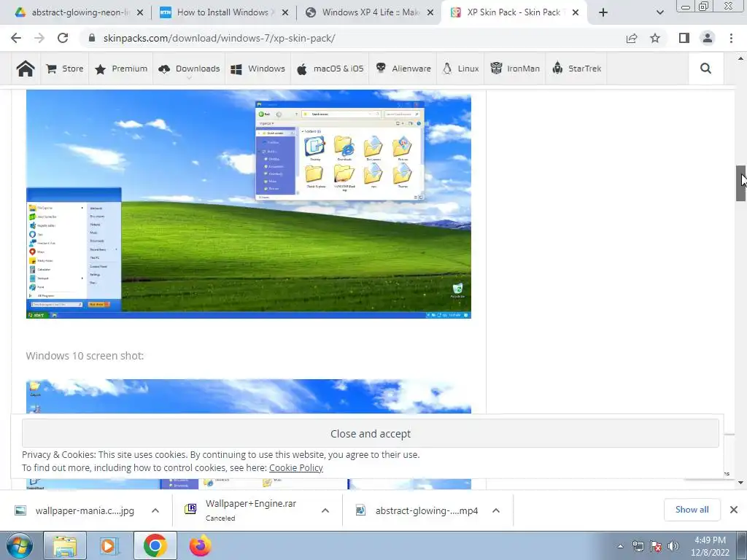747x560 pixels.
Task: Open the Cookie Policy link
Action: pos(296,467)
